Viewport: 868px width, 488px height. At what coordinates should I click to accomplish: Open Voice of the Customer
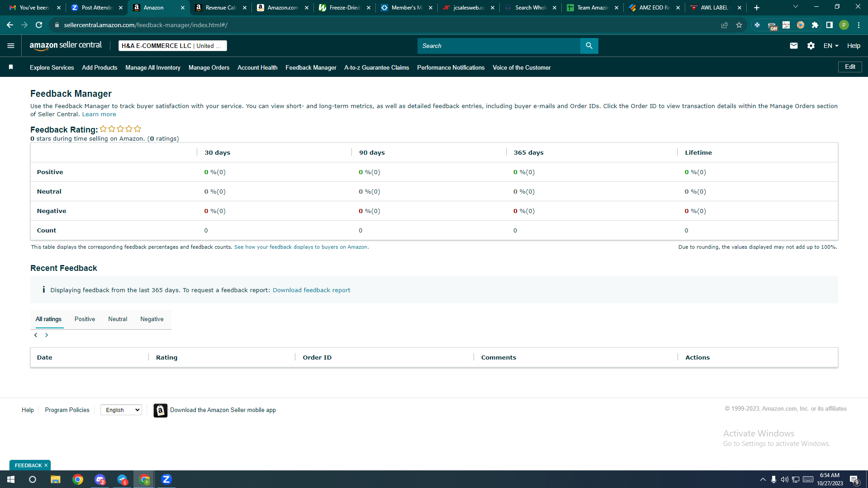click(x=522, y=67)
